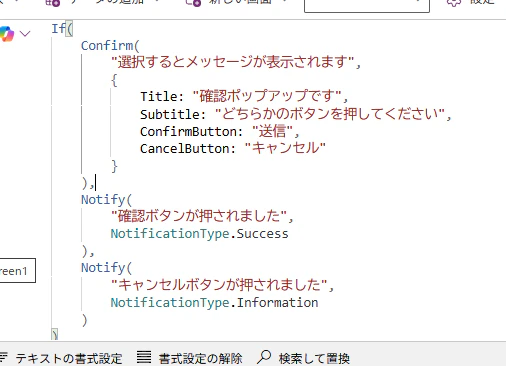Open the empty dropdown box in top toolbar

pyautogui.click(x=367, y=5)
